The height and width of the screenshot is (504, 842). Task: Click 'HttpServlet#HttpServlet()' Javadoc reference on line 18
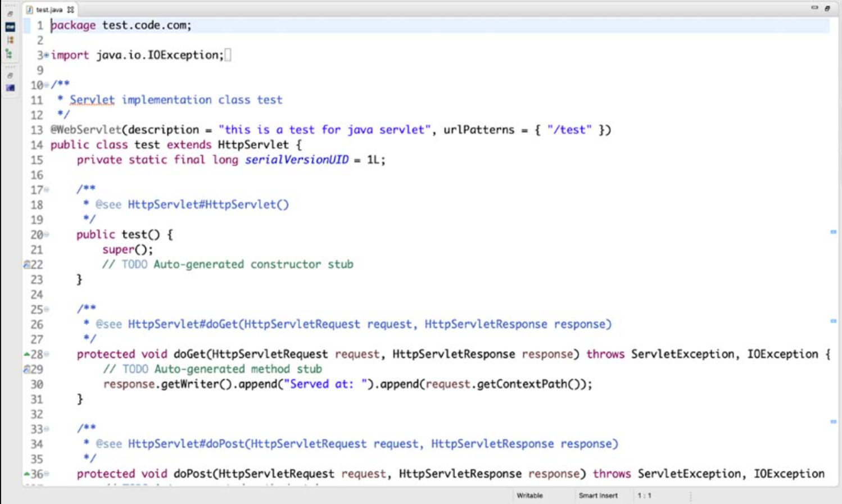coord(208,205)
